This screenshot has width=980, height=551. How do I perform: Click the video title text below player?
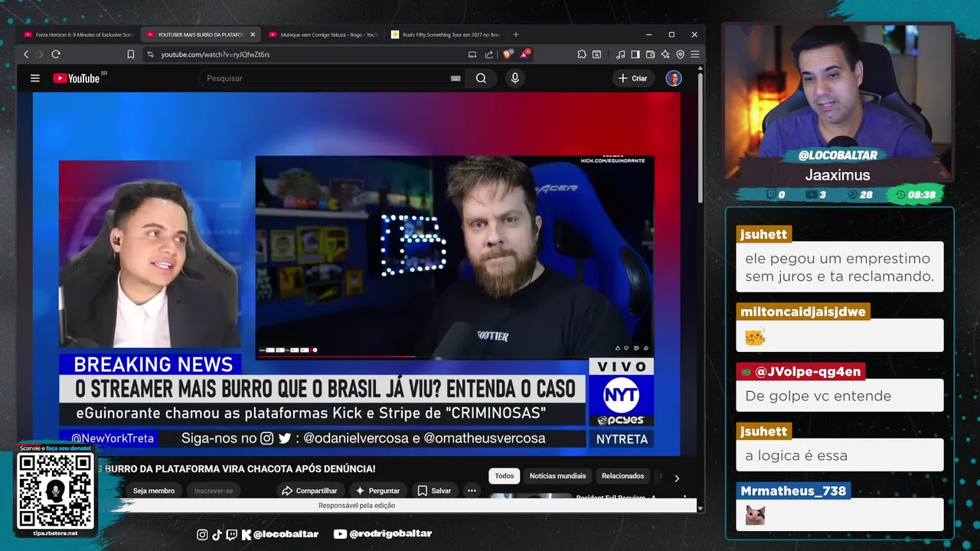(237, 468)
